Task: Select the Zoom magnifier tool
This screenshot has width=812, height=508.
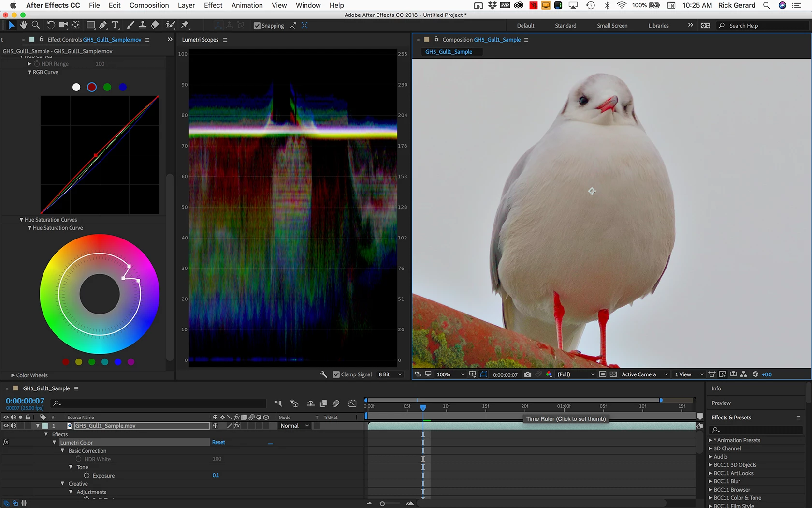Action: pos(36,25)
